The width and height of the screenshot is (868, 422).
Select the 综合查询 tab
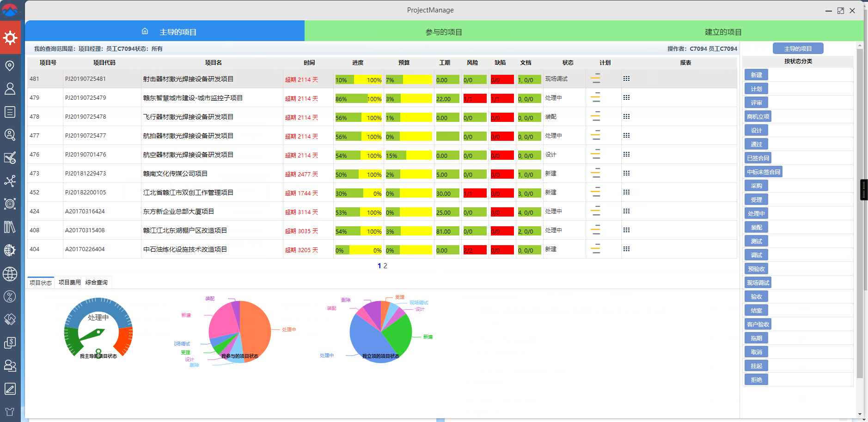[x=97, y=283]
